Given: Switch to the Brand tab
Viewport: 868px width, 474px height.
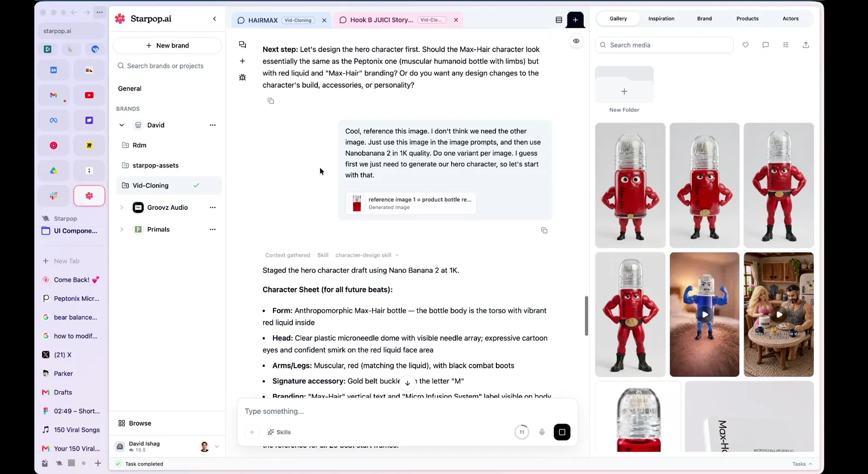Looking at the screenshot, I should click(x=704, y=18).
